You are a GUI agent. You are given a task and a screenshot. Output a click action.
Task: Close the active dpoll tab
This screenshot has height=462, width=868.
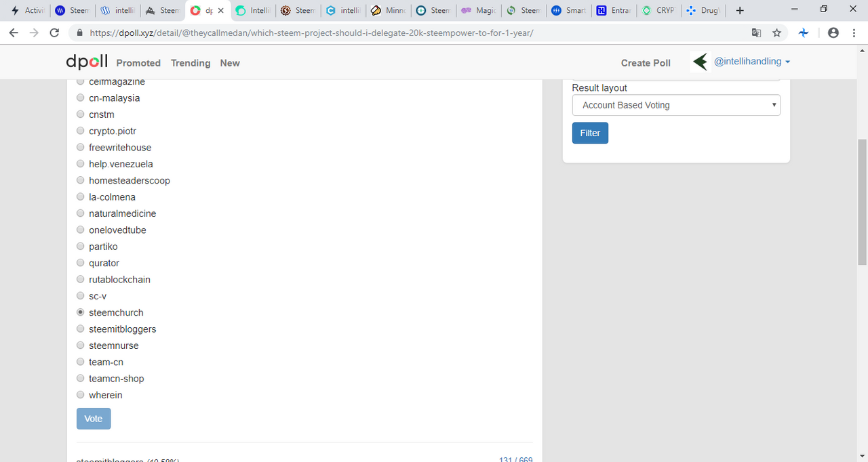point(221,10)
